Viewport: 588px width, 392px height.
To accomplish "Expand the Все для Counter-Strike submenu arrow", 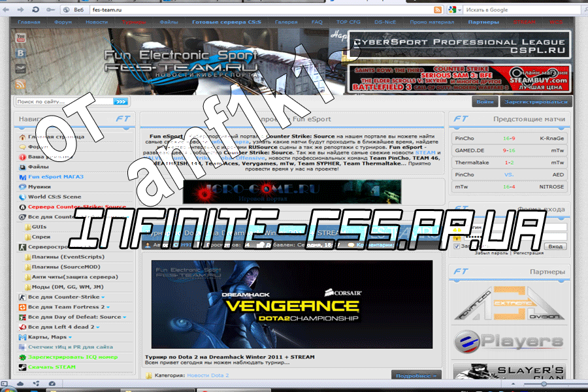I will tap(103, 297).
